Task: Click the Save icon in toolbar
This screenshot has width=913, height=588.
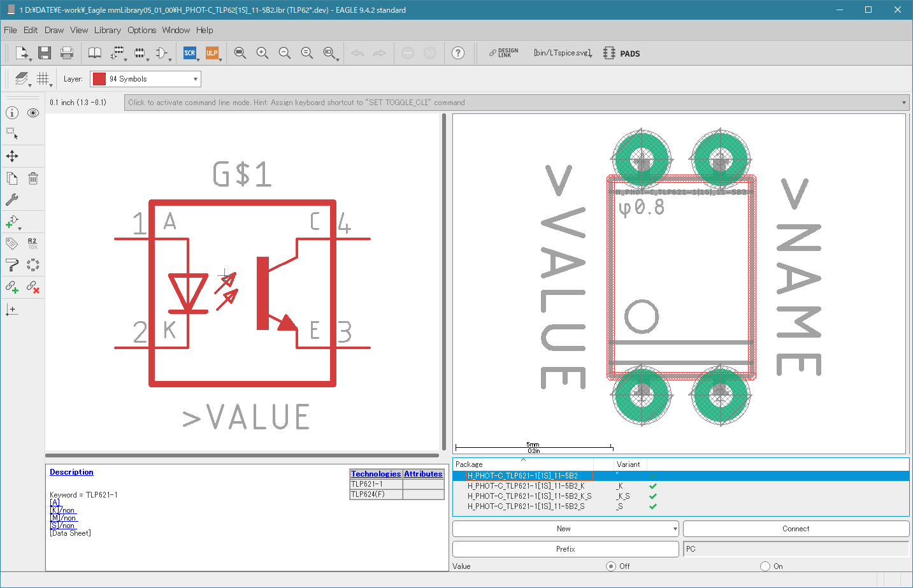Action: (x=45, y=53)
